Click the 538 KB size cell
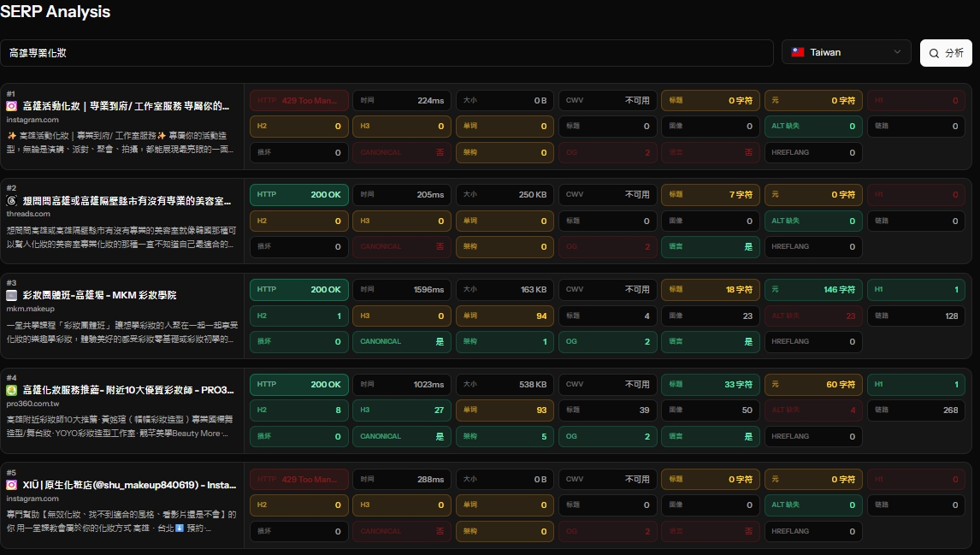The height and width of the screenshot is (555, 980). (x=505, y=384)
